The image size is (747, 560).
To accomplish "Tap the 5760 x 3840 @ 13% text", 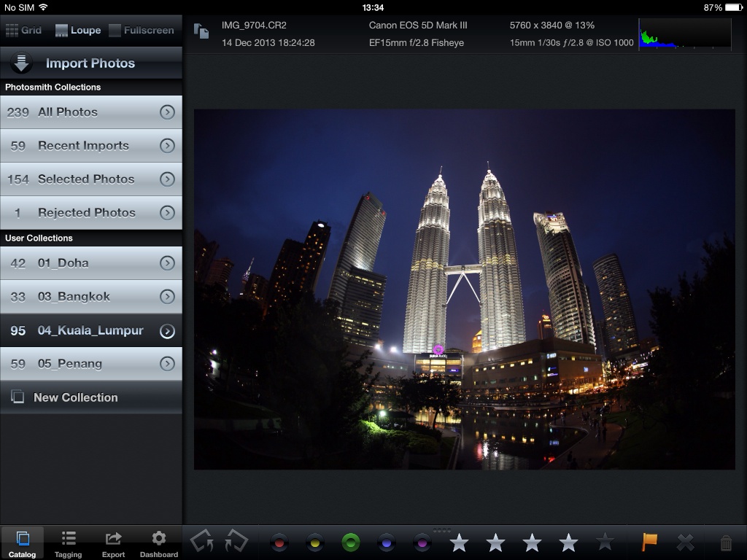I will point(551,26).
